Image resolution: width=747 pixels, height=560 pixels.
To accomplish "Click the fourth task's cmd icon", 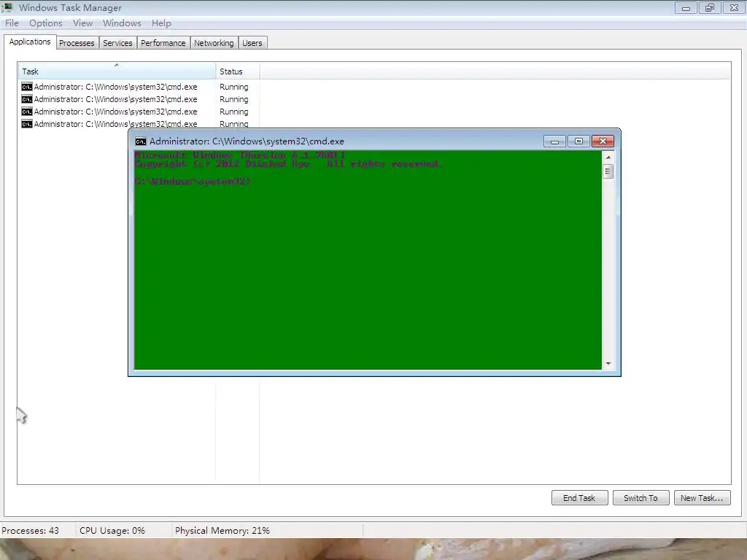I will pos(27,124).
